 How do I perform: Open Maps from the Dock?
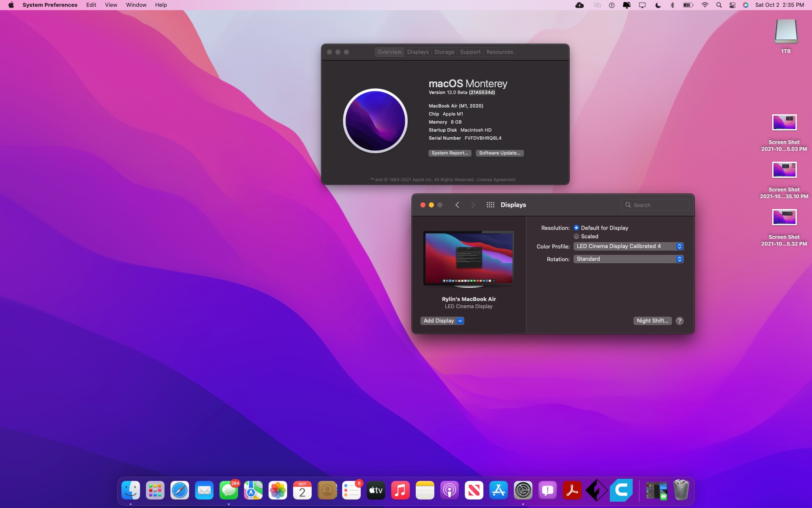[x=253, y=491]
